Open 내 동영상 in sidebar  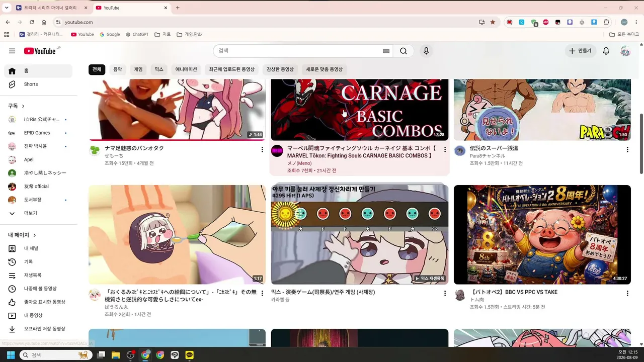coord(38,315)
